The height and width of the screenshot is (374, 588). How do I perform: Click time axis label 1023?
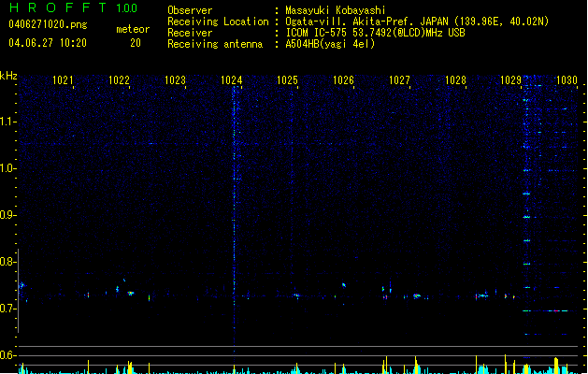[x=175, y=80]
